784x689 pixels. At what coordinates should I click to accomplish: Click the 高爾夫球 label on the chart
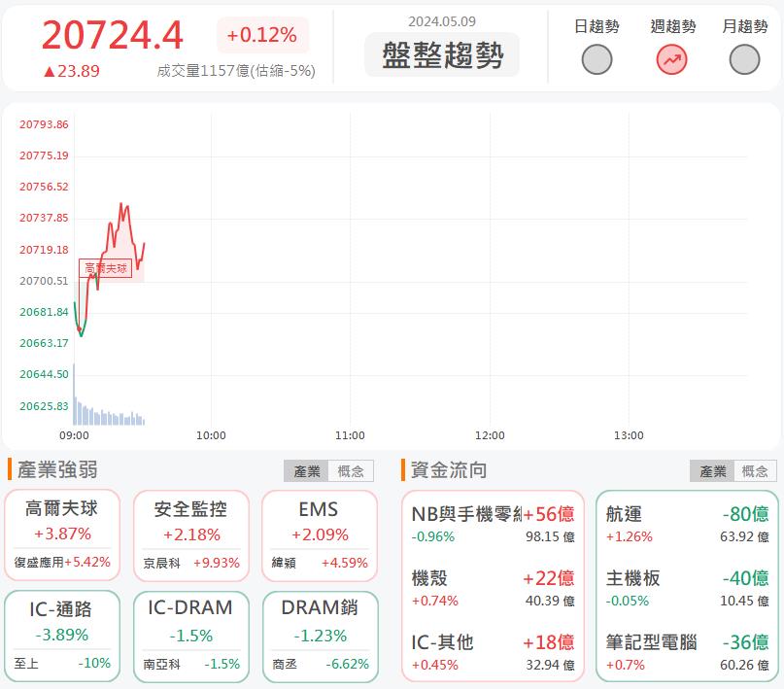pyautogui.click(x=106, y=268)
